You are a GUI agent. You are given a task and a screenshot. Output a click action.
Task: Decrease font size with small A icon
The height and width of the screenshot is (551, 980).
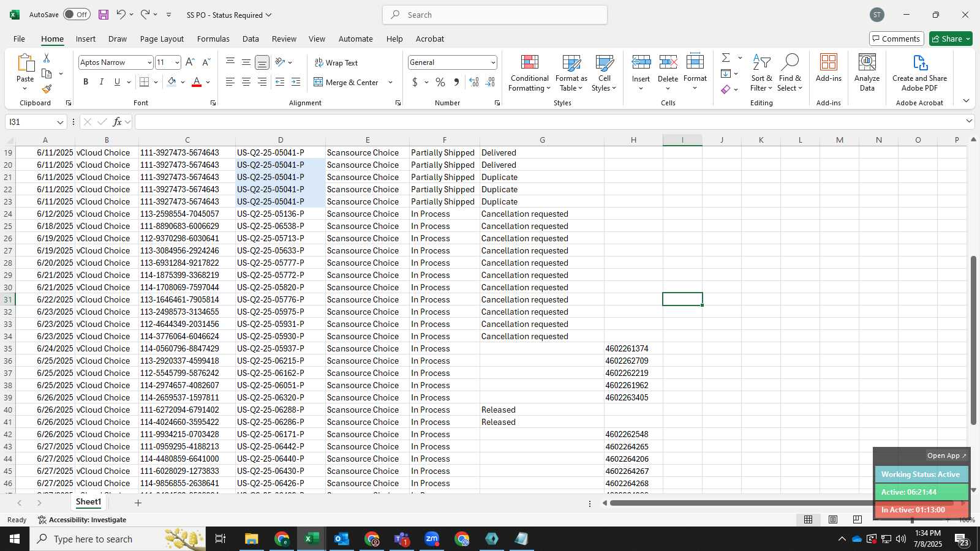(x=206, y=62)
